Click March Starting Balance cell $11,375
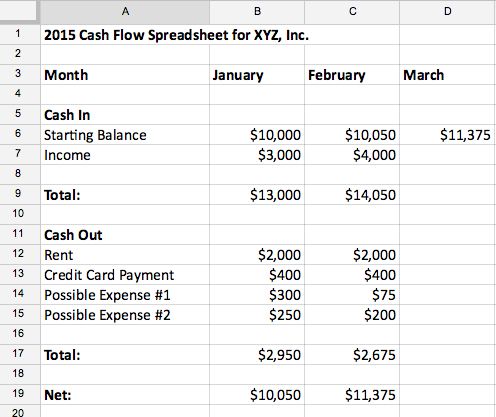496x417 pixels. click(447, 135)
